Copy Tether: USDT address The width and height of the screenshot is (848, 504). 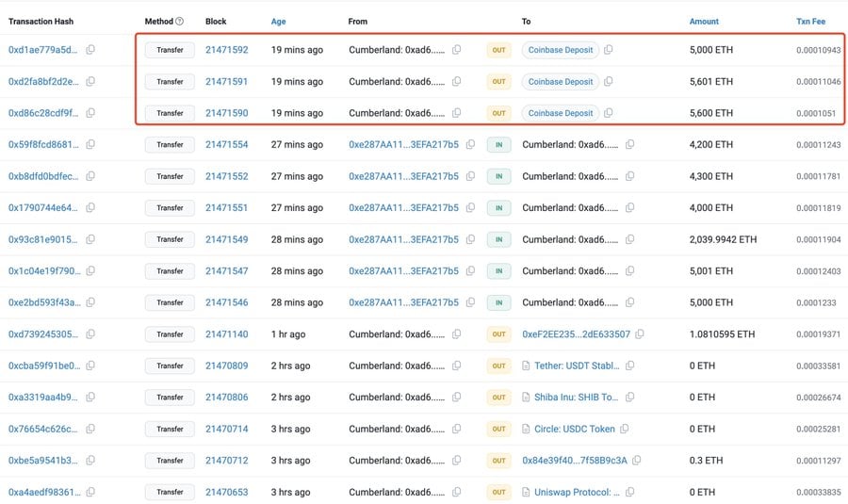630,366
